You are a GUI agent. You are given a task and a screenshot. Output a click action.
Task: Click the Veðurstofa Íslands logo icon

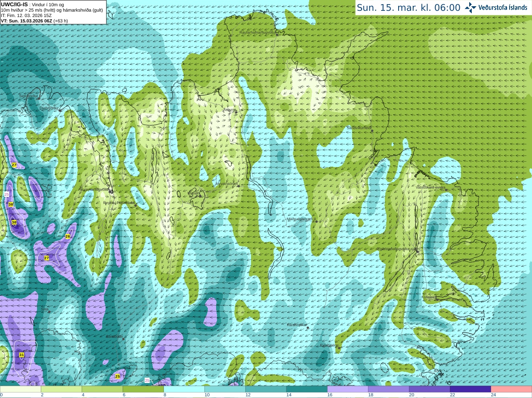tap(470, 7)
